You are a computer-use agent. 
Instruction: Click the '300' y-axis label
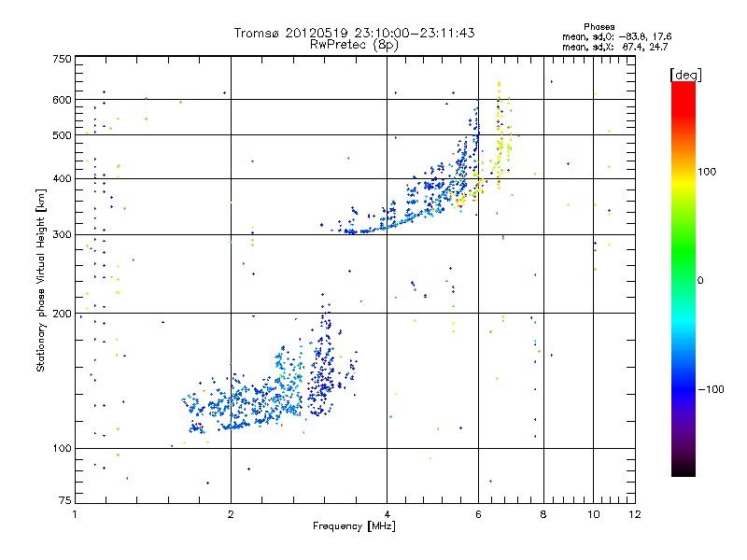(x=62, y=235)
